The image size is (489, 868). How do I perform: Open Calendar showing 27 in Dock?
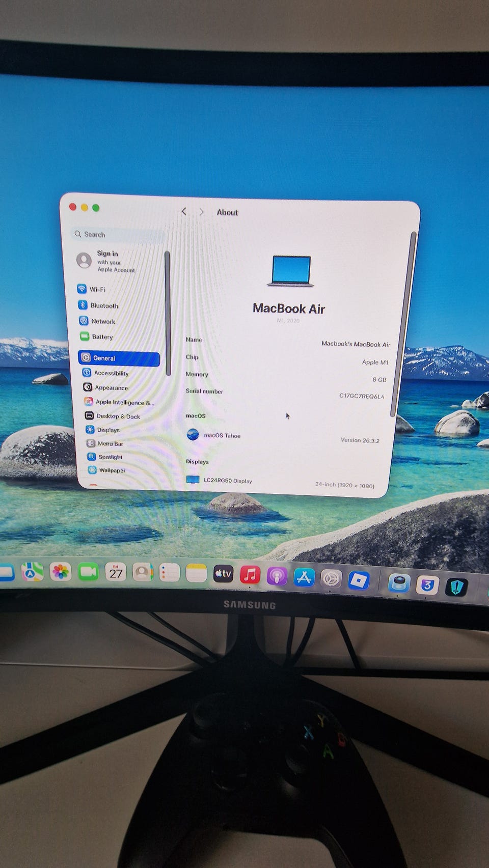(x=116, y=572)
